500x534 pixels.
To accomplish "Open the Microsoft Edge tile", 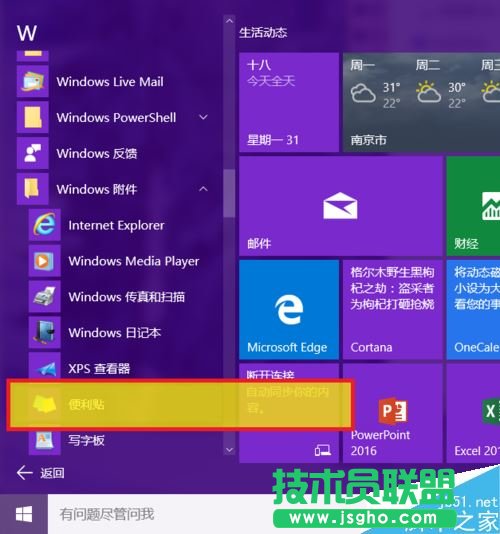I will (x=289, y=310).
